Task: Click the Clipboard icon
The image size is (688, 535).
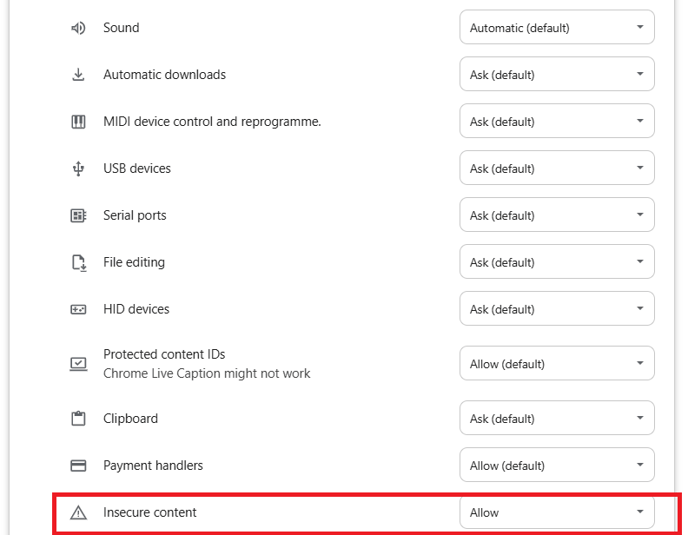Action: (x=78, y=418)
